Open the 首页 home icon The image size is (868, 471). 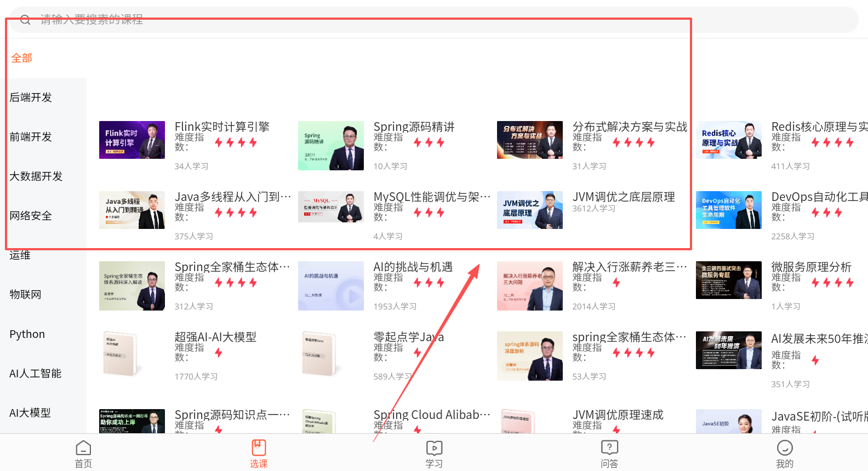pyautogui.click(x=83, y=448)
